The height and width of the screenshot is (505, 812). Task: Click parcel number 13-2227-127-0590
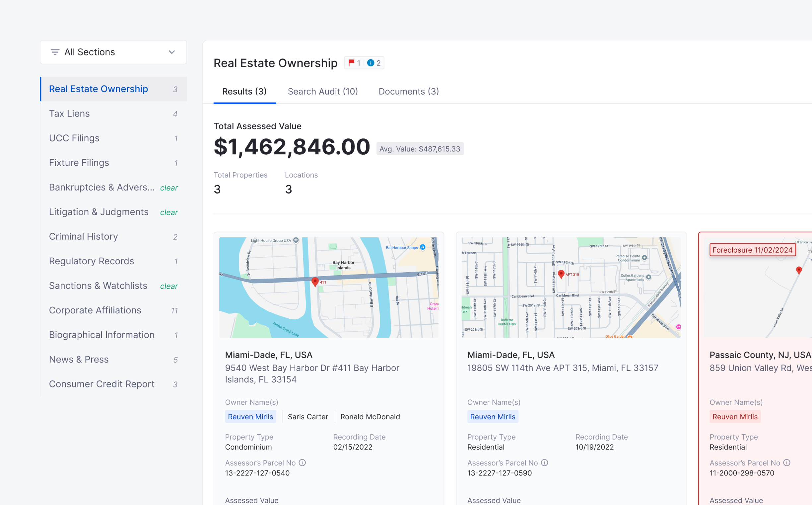click(x=500, y=473)
